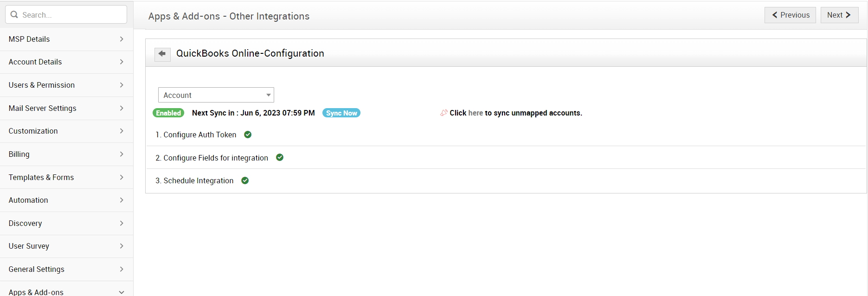868x296 pixels.
Task: Click the Next right chevron icon
Action: (848, 15)
